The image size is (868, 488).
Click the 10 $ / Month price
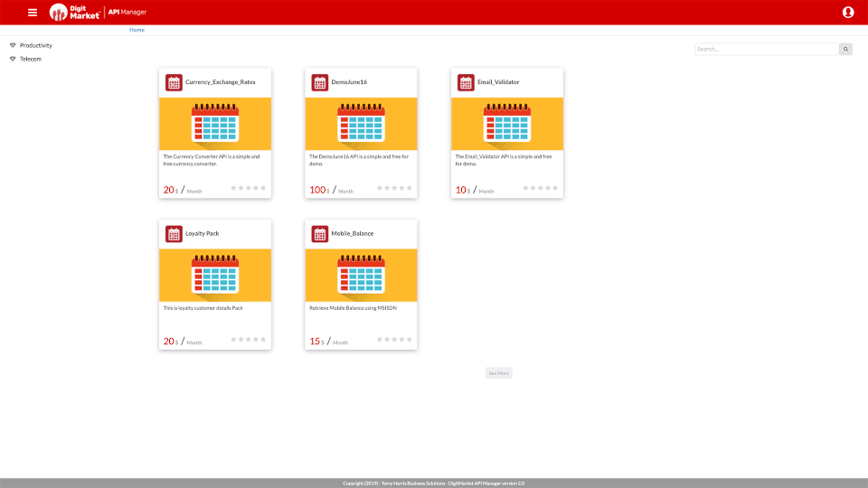click(475, 191)
